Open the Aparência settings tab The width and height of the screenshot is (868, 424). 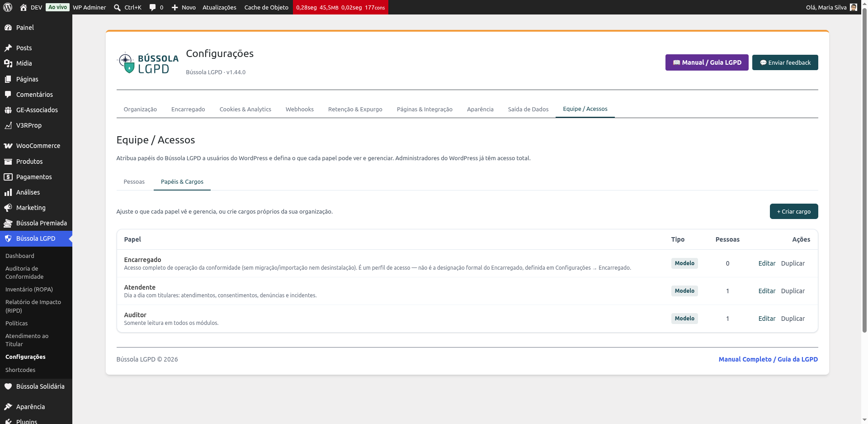click(x=480, y=110)
